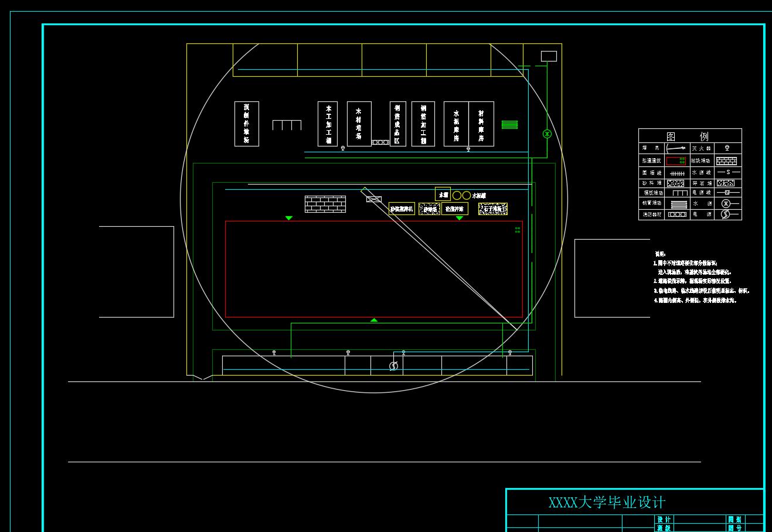Select the red proposed-building symbol in the legend
This screenshot has height=532, width=772.
(676, 161)
